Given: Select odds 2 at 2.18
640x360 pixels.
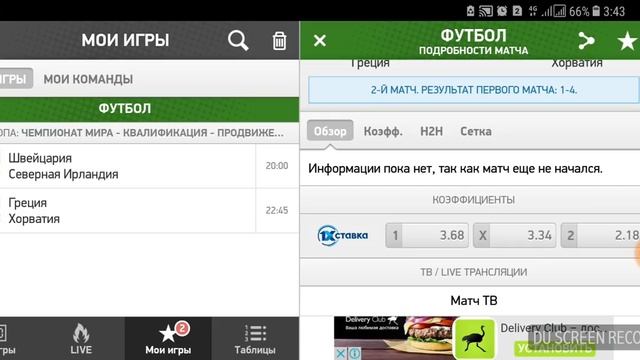Looking at the screenshot, I should pos(600,236).
